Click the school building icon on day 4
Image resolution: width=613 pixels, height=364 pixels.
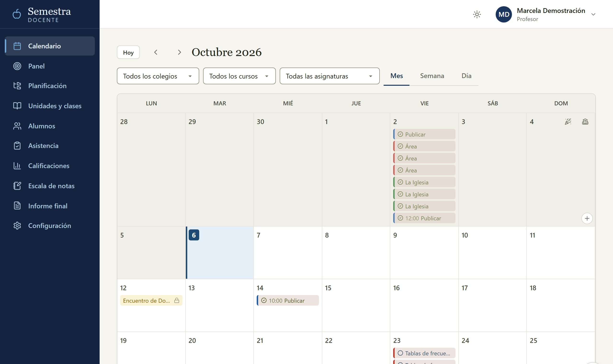585,121
